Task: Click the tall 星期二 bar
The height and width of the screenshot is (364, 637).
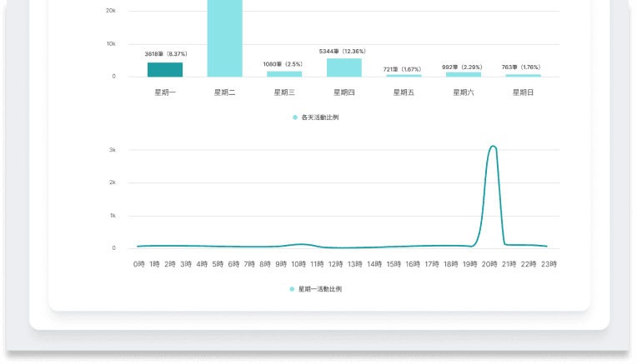Action: tap(224, 37)
